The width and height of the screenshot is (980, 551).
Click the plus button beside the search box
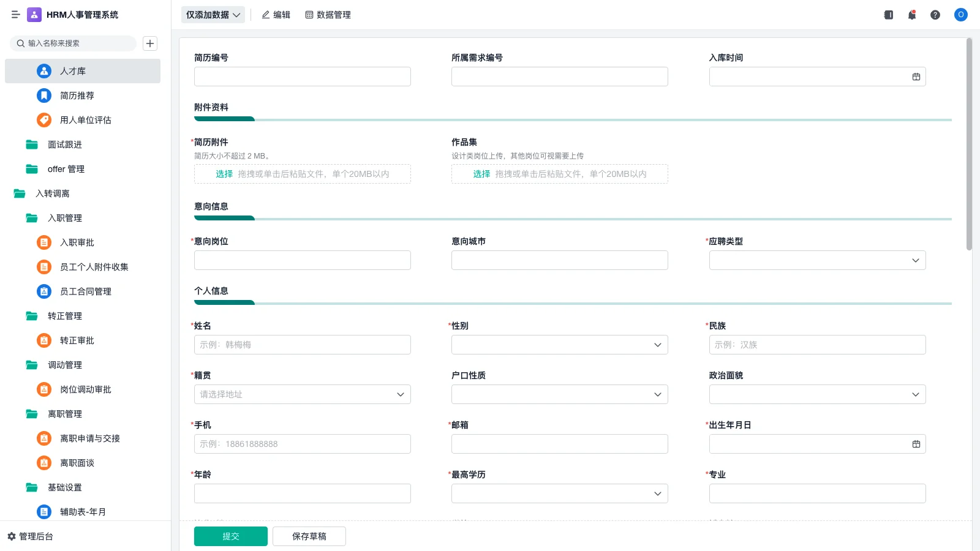pyautogui.click(x=149, y=43)
